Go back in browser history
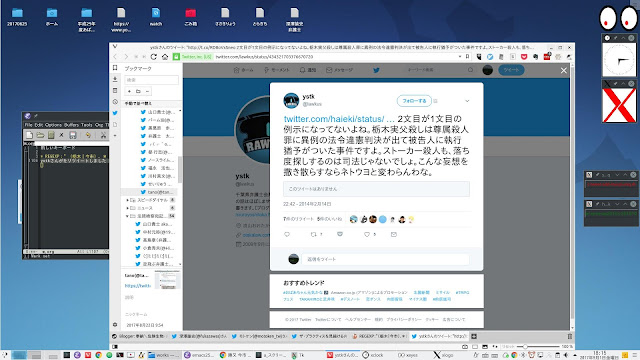 (115, 57)
